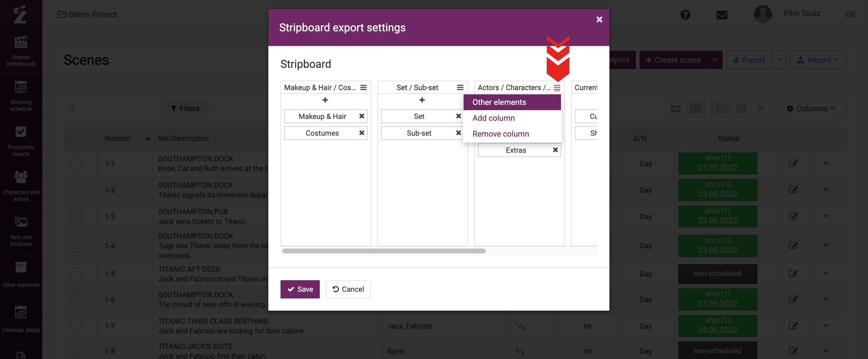The image size is (868, 359).
Task: Switch to colored stripboard view
Action: click(676, 109)
